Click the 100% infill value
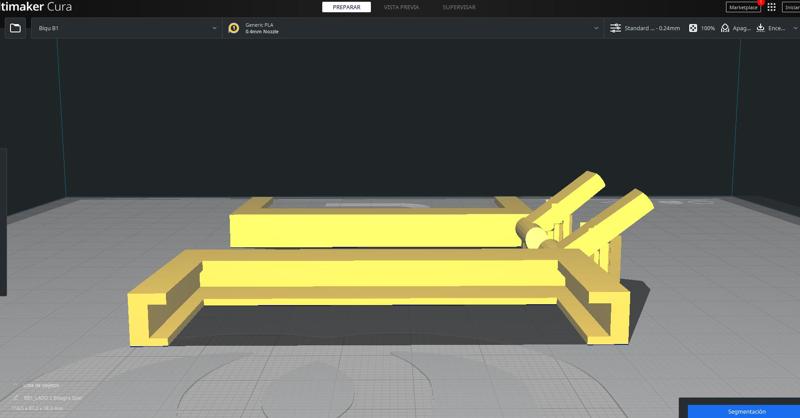Image resolution: width=800 pixels, height=418 pixels. click(x=708, y=29)
